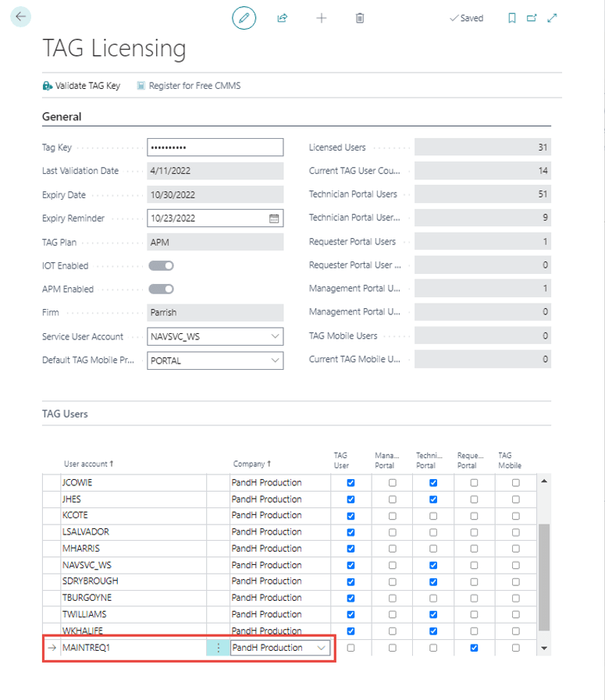The image size is (605, 700).
Task: Sort by Company column header
Action: (x=252, y=464)
